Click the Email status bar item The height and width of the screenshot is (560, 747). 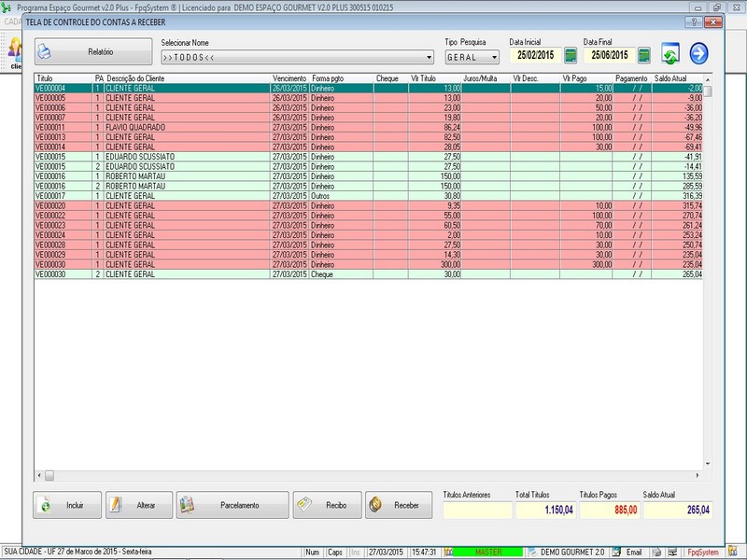[634, 553]
